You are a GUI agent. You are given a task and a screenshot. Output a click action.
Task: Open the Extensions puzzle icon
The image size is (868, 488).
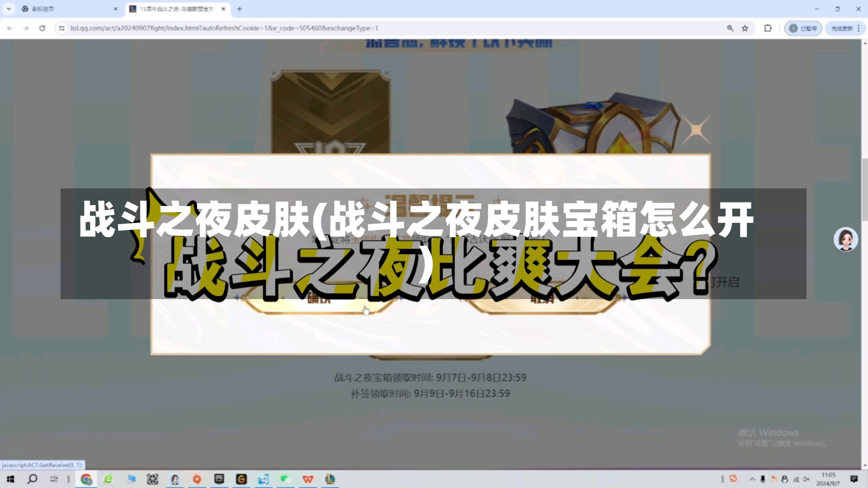coord(768,28)
